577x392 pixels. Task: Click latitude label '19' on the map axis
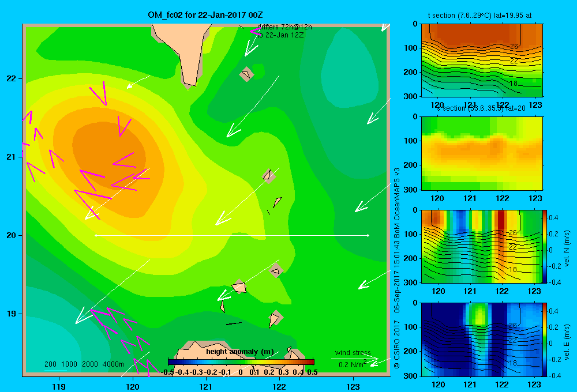click(x=11, y=314)
